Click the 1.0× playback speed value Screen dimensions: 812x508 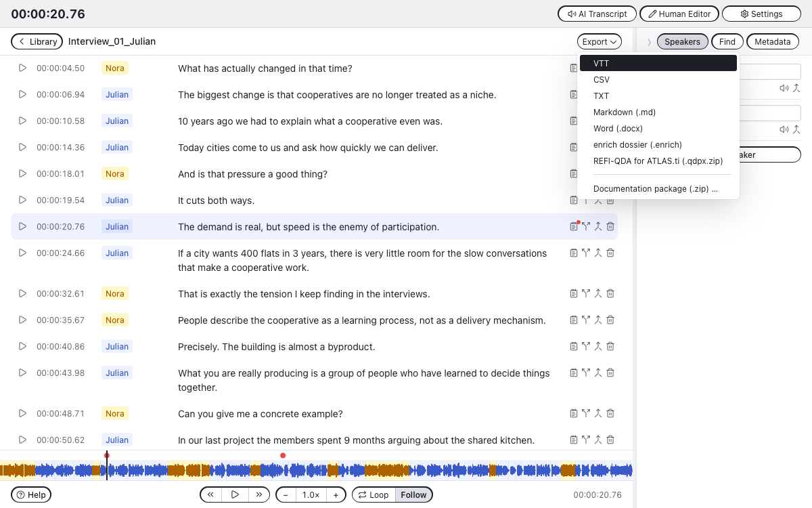(x=311, y=494)
